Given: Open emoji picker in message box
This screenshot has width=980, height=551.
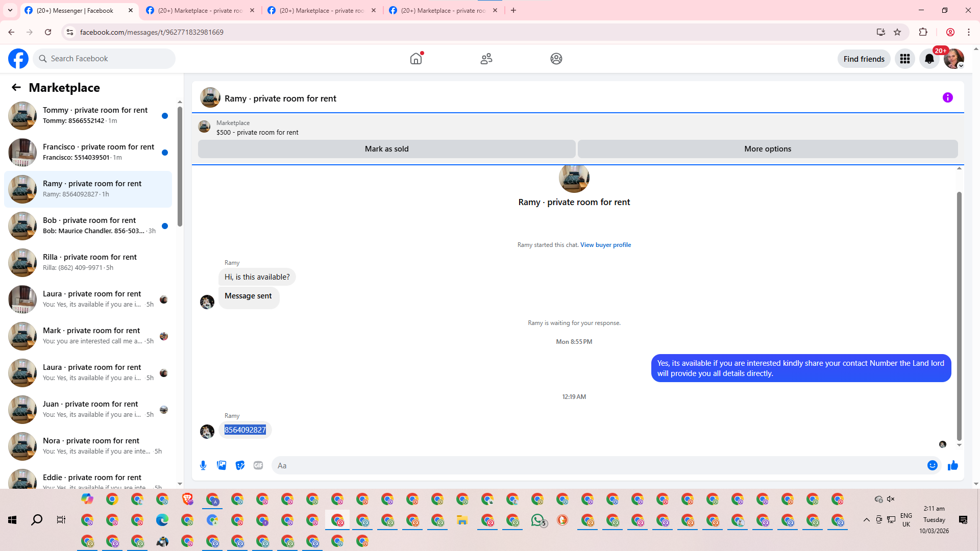Looking at the screenshot, I should coord(932,465).
